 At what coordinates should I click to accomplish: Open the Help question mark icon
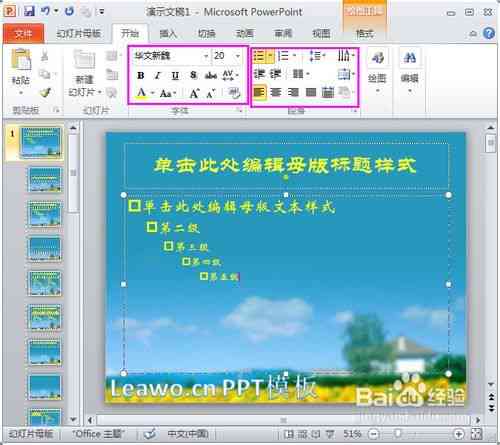pyautogui.click(x=489, y=33)
